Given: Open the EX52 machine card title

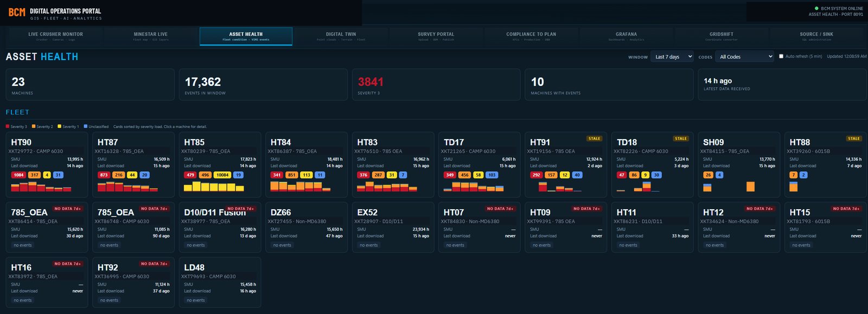Looking at the screenshot, I should click(367, 212).
